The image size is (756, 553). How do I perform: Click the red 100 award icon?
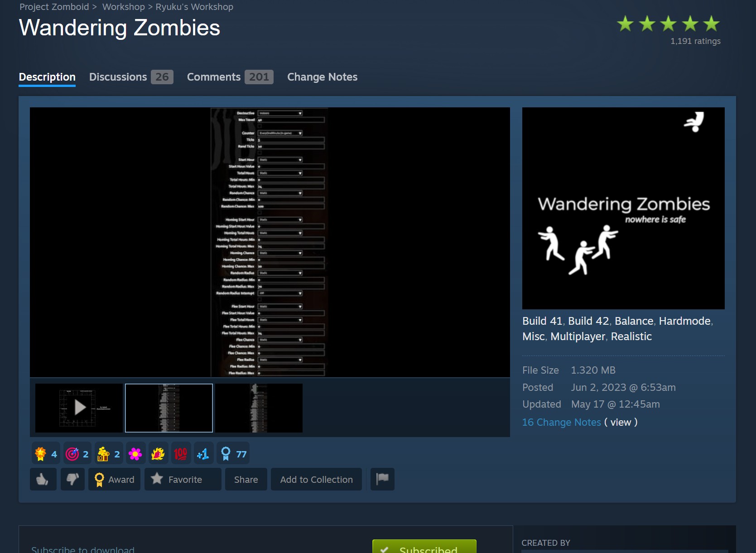181,454
